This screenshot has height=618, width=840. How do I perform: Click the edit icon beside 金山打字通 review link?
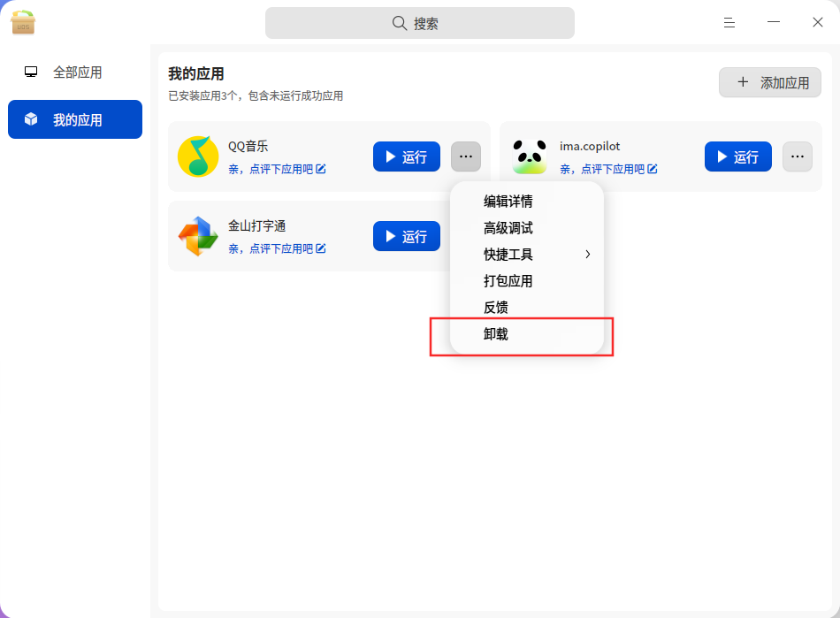(x=321, y=248)
